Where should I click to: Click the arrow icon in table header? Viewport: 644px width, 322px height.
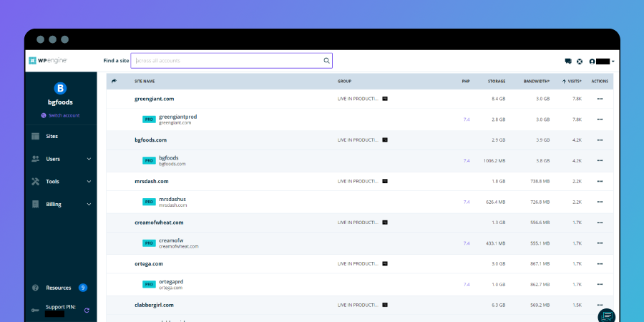tap(114, 82)
